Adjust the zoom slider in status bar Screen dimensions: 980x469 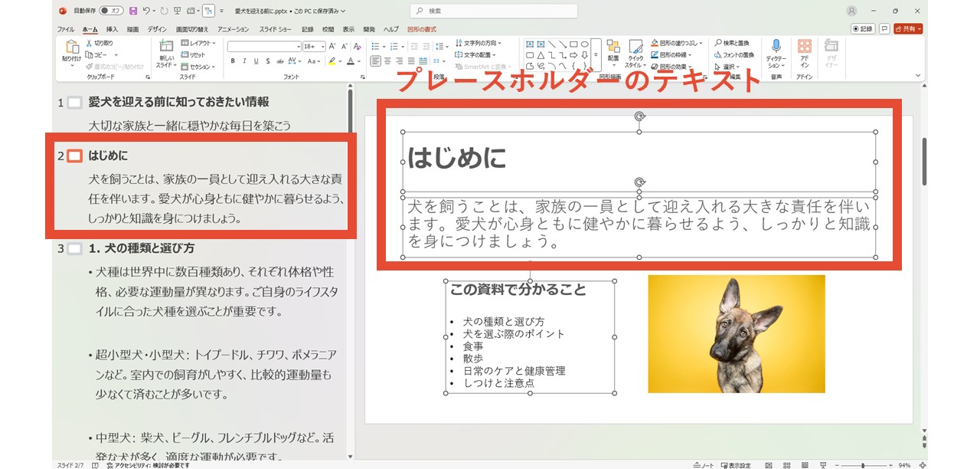[x=863, y=464]
